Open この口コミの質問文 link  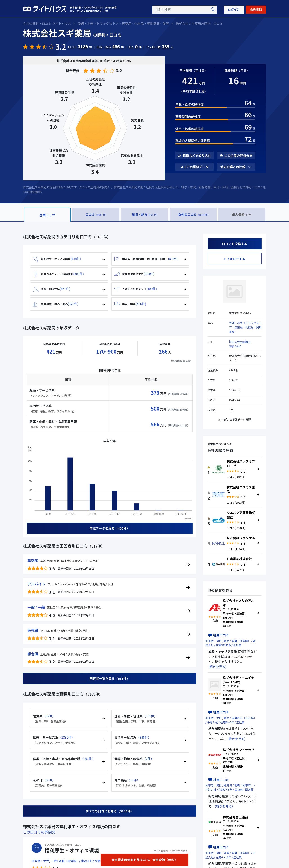(39, 832)
